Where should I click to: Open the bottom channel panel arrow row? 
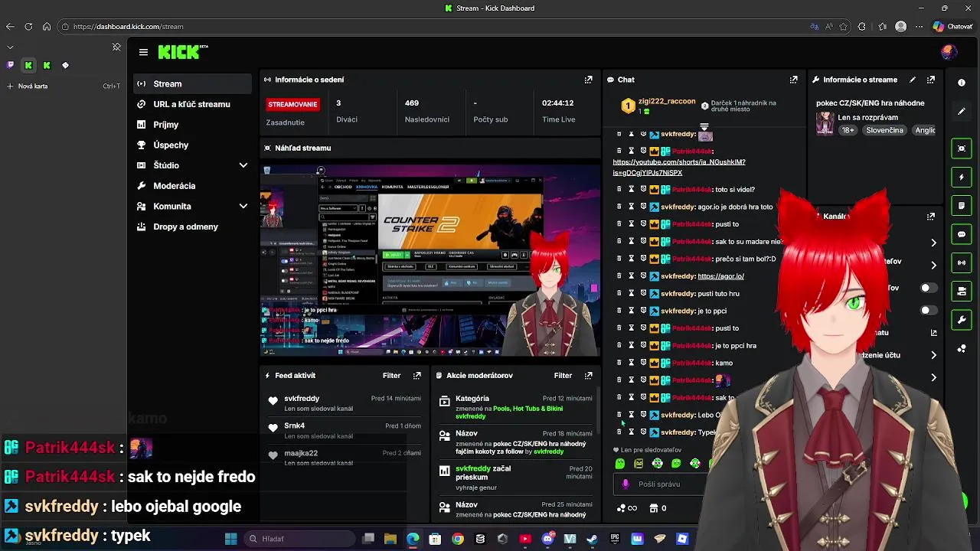pos(933,377)
